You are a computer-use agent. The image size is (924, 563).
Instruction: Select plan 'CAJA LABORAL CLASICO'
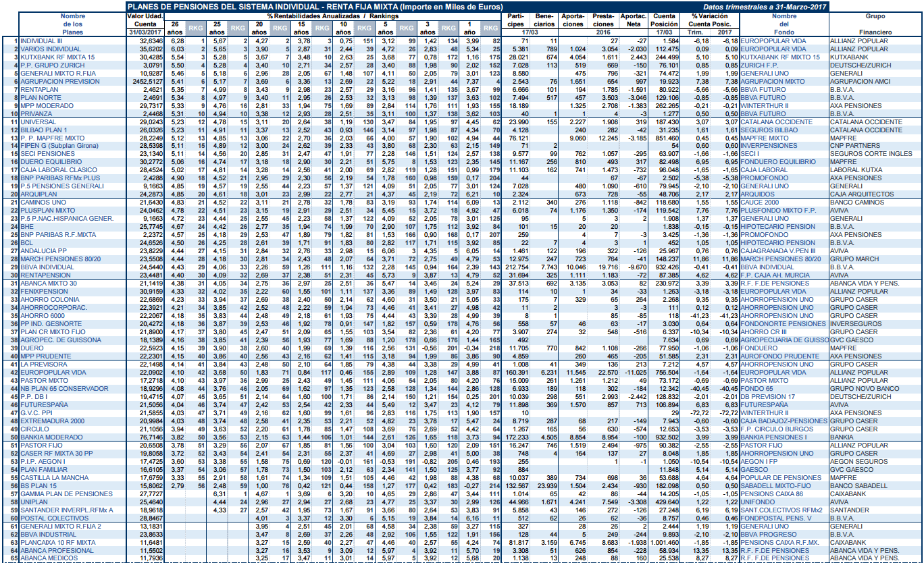(56, 169)
